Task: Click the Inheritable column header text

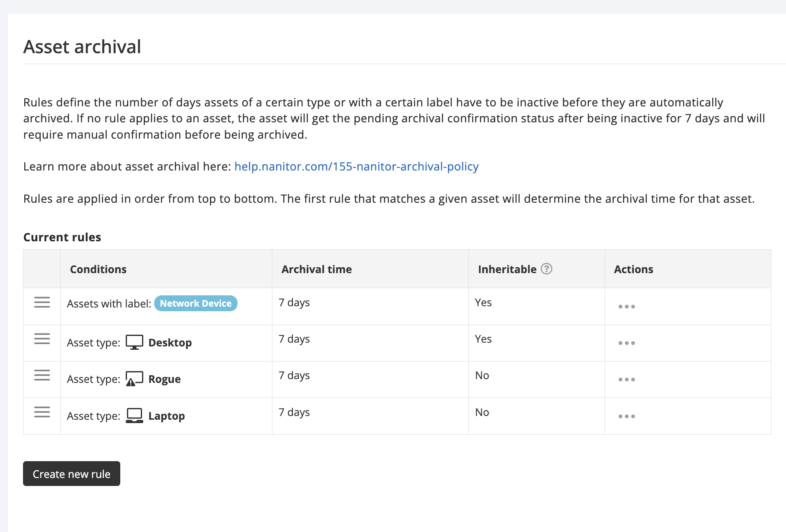Action: [x=507, y=269]
